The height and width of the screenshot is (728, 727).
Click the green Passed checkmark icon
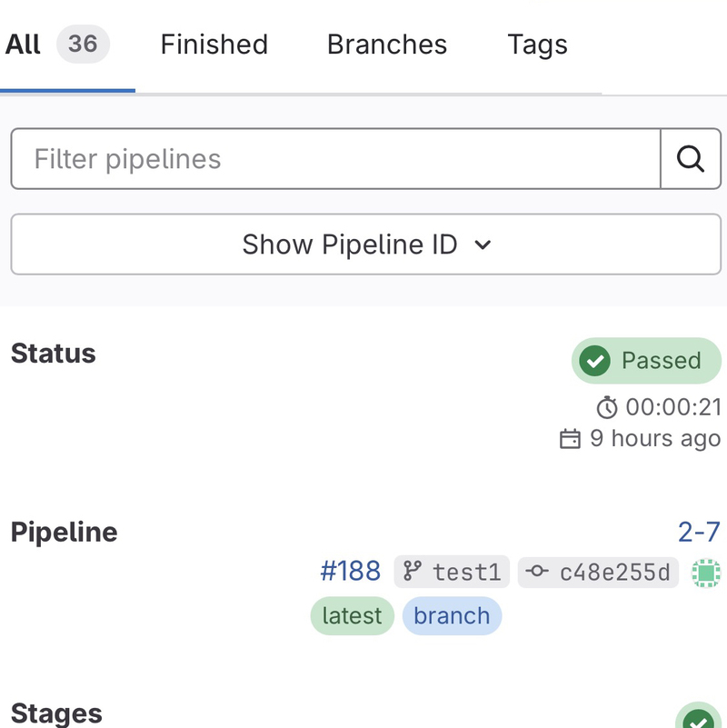coord(594,361)
